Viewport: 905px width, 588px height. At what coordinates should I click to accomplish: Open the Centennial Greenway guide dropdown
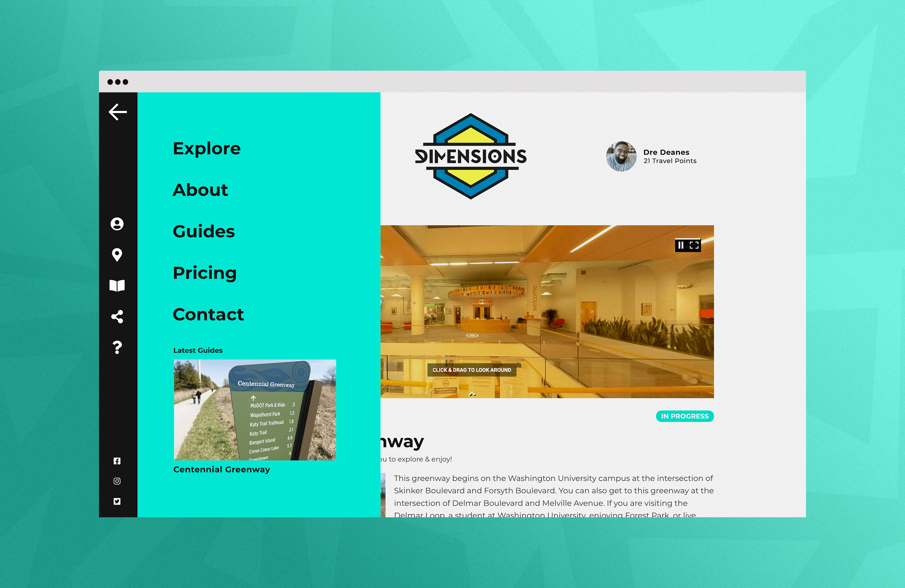tap(222, 468)
